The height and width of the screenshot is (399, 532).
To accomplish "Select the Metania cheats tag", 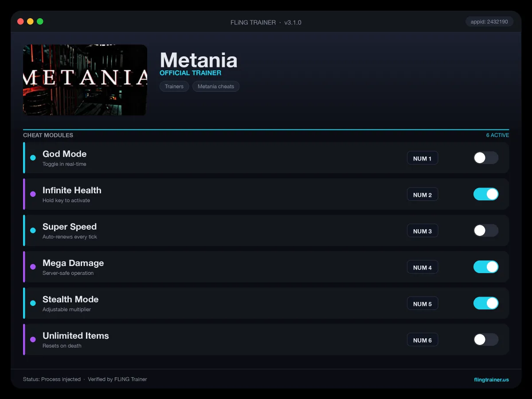I will click(216, 86).
